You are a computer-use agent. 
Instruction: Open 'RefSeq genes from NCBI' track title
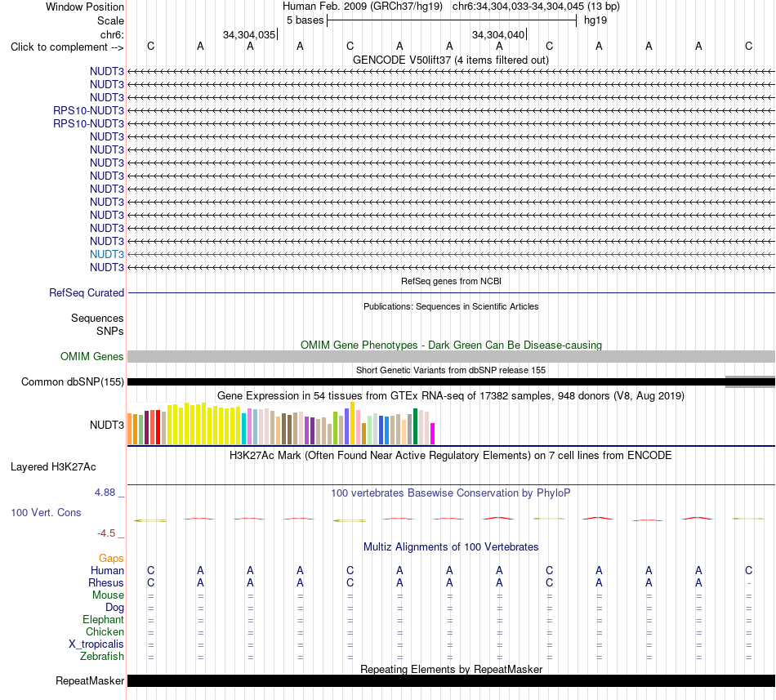click(x=451, y=281)
